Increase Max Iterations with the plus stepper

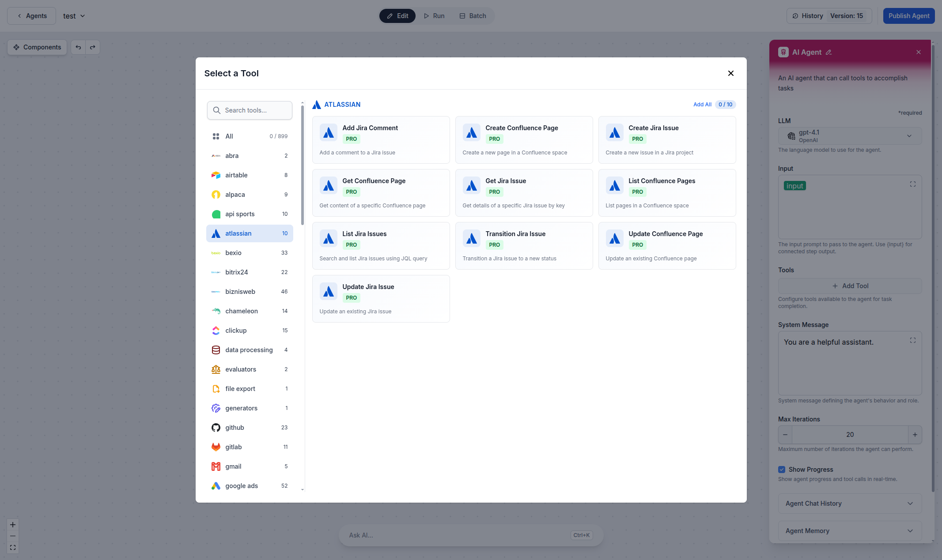click(x=915, y=435)
